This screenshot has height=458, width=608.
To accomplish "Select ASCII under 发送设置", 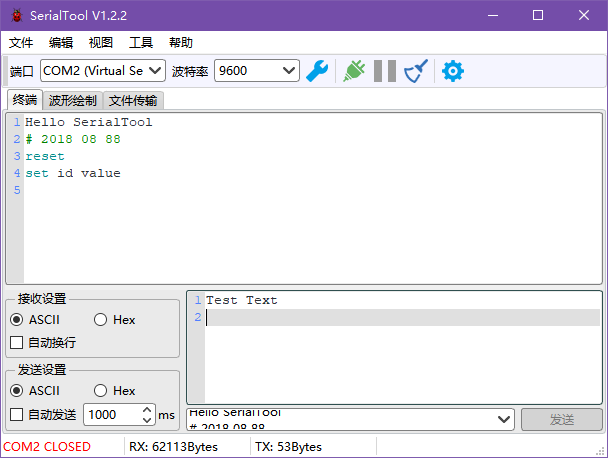I will 35,391.
